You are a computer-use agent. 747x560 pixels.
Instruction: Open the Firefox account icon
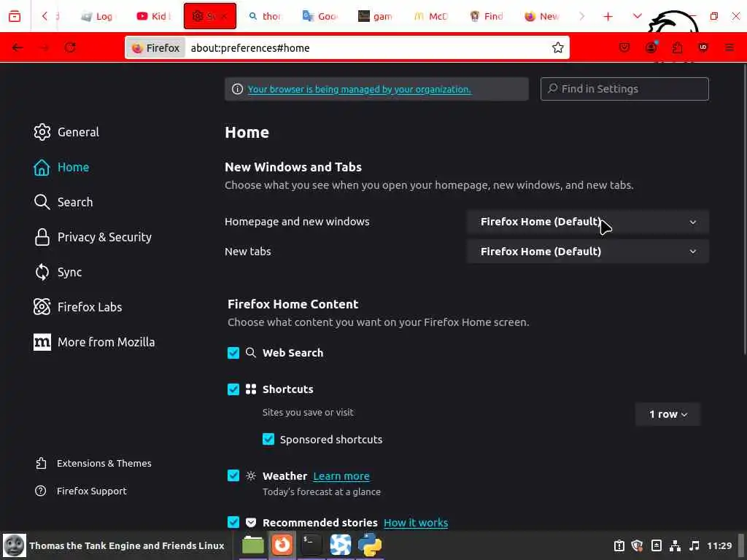tap(651, 47)
